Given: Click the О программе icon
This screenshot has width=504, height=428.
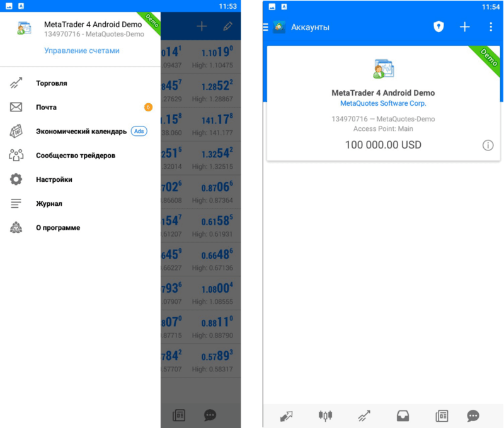Looking at the screenshot, I should 16,227.
